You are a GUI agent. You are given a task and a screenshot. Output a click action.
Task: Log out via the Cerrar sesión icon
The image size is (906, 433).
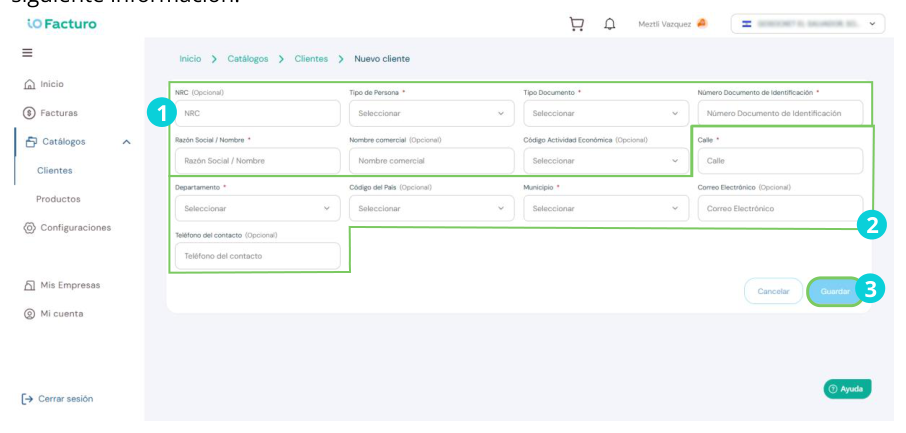tap(27, 399)
